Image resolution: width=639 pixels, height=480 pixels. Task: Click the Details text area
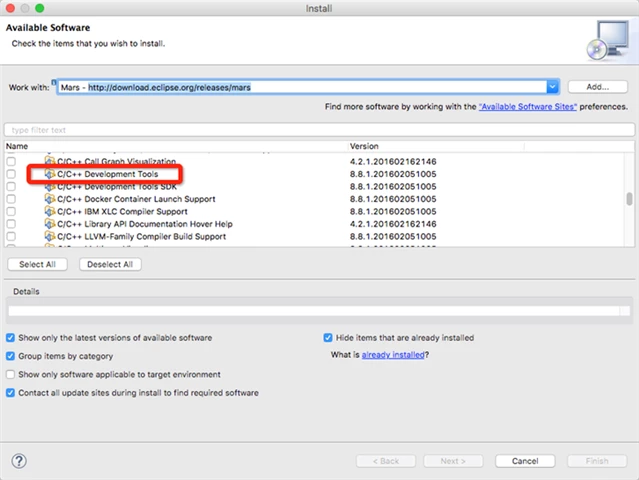(314, 311)
